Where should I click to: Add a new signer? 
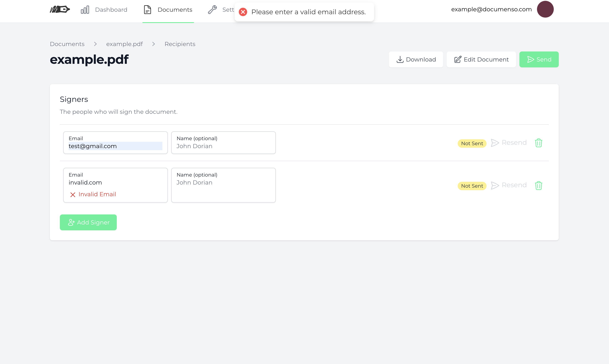click(x=88, y=222)
